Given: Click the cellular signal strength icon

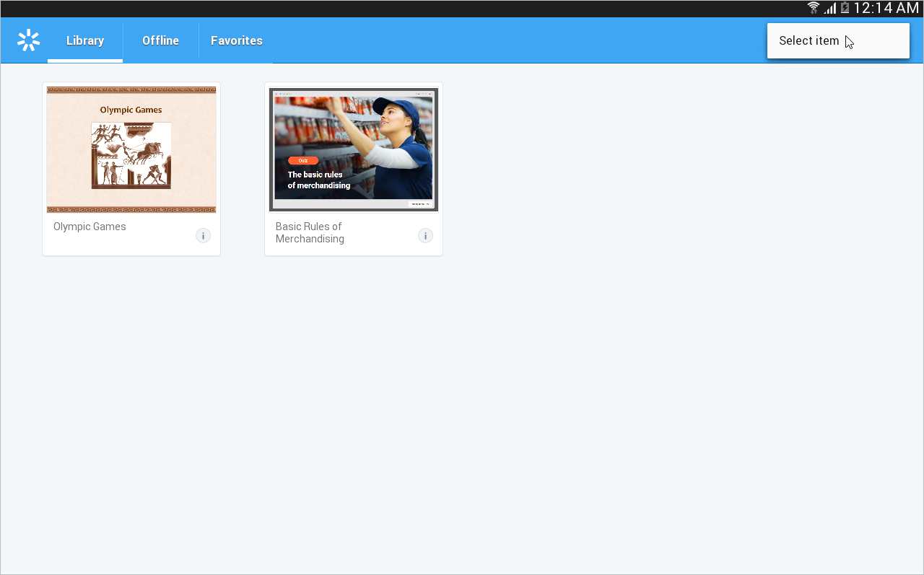Looking at the screenshot, I should (830, 8).
